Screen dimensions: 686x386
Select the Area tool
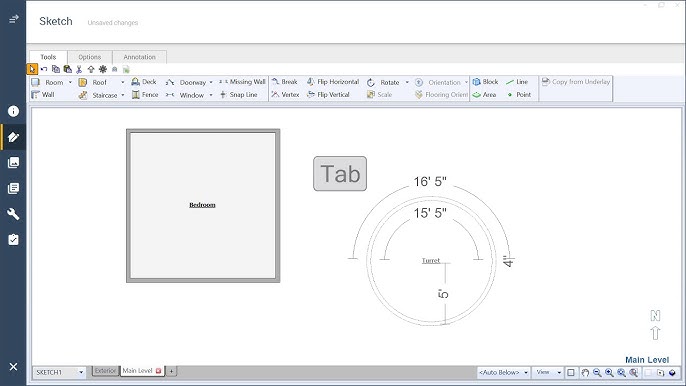(x=484, y=95)
